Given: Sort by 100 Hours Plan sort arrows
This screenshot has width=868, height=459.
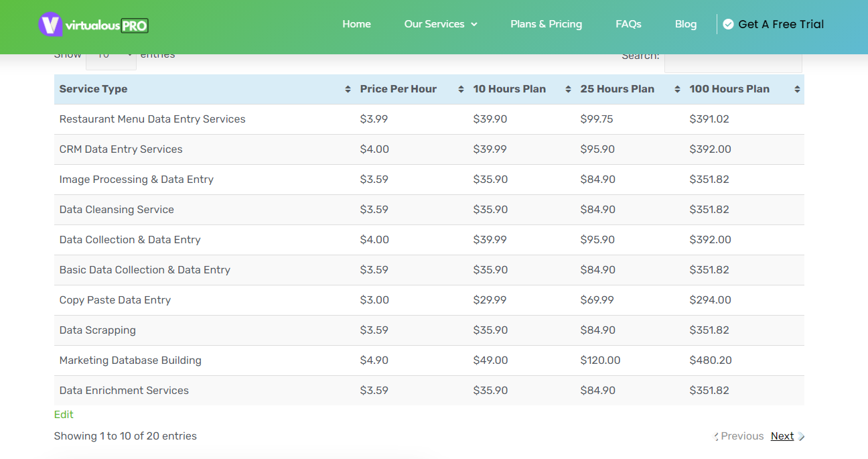Looking at the screenshot, I should coord(797,89).
